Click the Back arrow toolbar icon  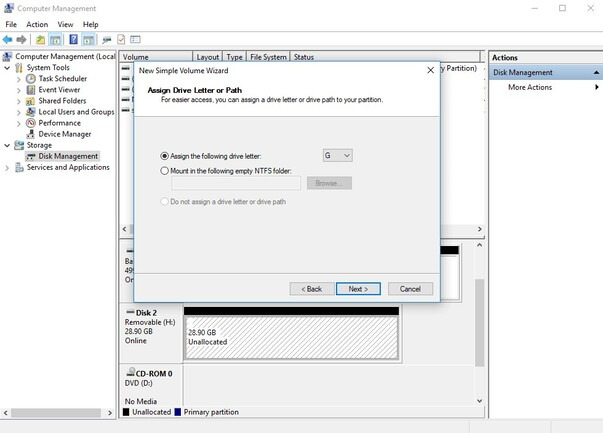pyautogui.click(x=7, y=39)
